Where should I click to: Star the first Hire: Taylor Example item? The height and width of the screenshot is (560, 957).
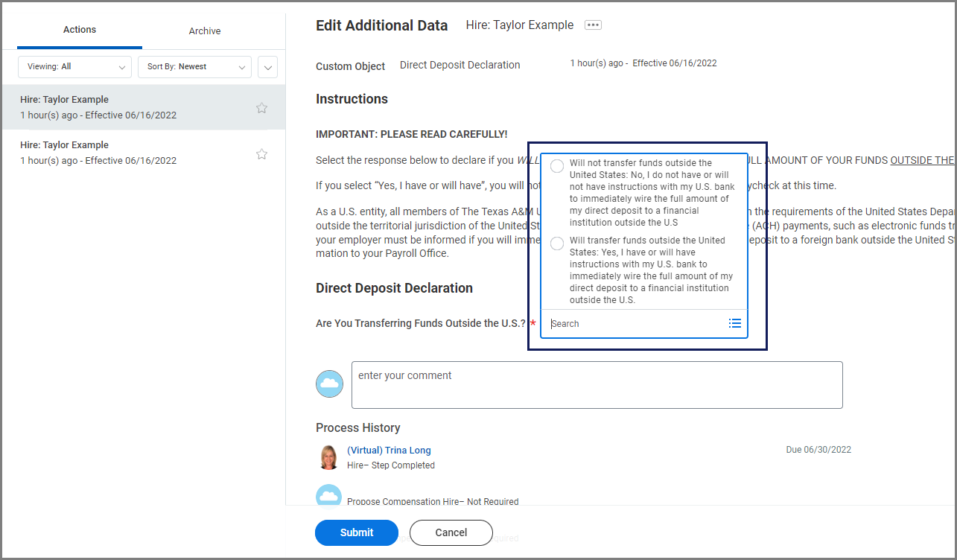(x=261, y=108)
